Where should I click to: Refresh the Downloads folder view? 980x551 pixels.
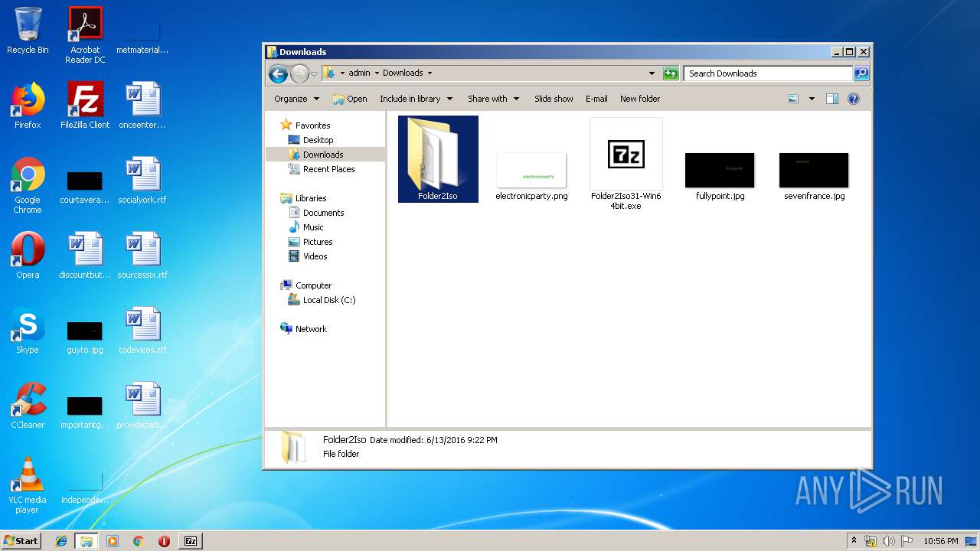point(671,73)
